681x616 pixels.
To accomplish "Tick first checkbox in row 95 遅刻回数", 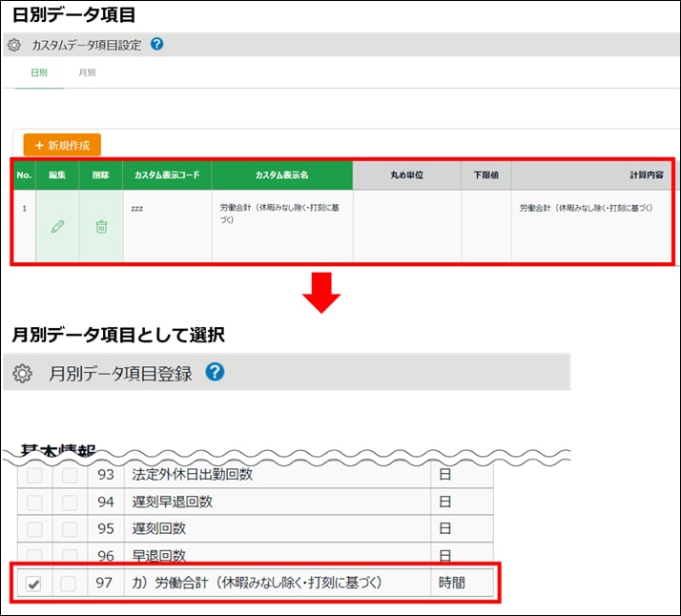I will click(x=35, y=528).
